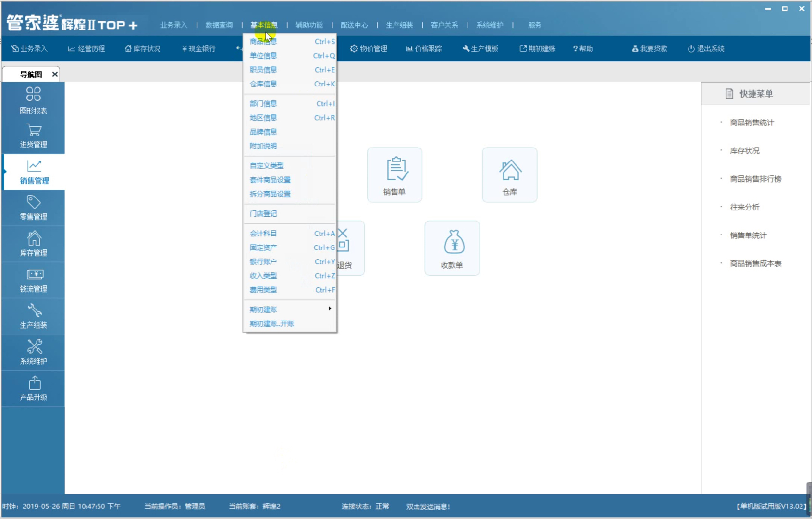The image size is (812, 519).
Task: Expand the 期初建账 submenu arrow
Action: pyautogui.click(x=330, y=309)
